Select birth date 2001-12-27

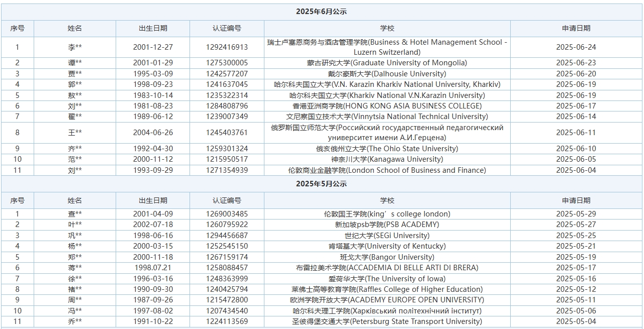tap(153, 47)
